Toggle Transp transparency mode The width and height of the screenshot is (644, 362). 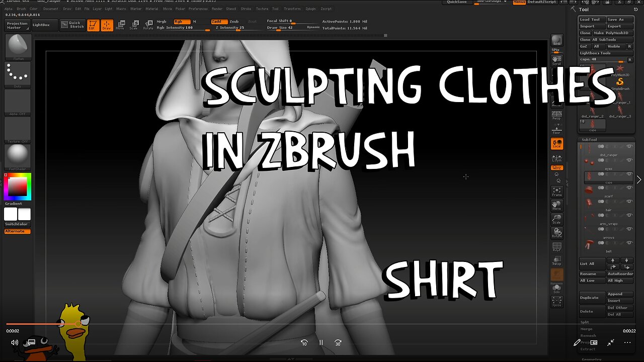click(x=556, y=260)
